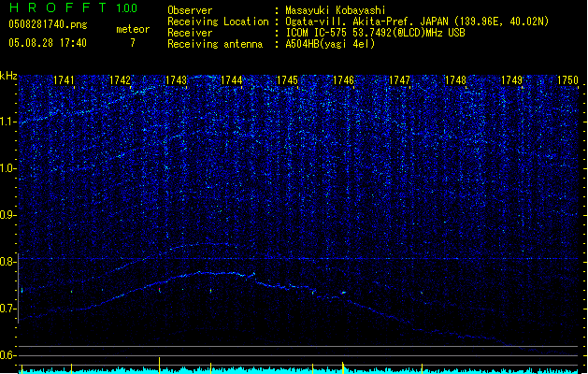588x374 pixels.
Task: Click the ICOM IC-575 receiver description
Action: coord(375,33)
